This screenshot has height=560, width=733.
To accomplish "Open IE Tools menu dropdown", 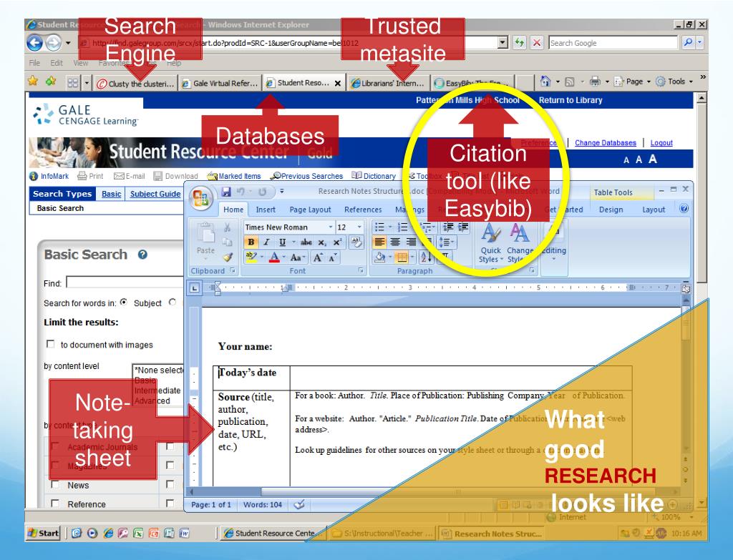I will [674, 82].
